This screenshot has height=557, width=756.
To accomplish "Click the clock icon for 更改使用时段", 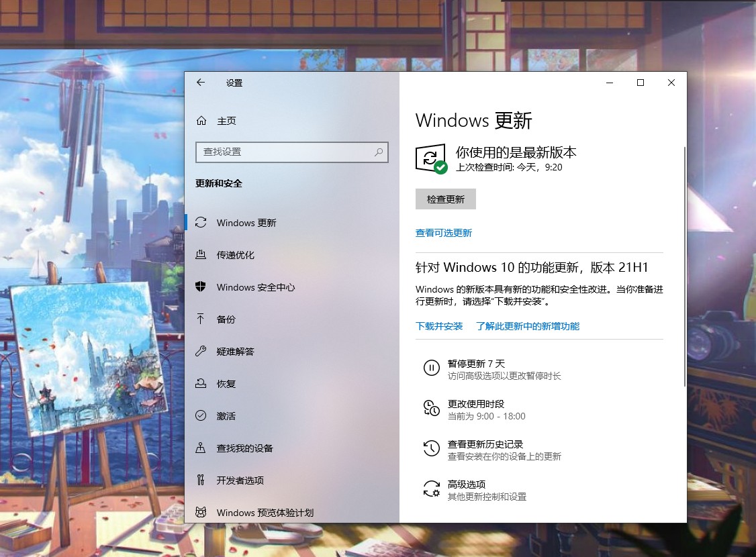I will [x=432, y=408].
